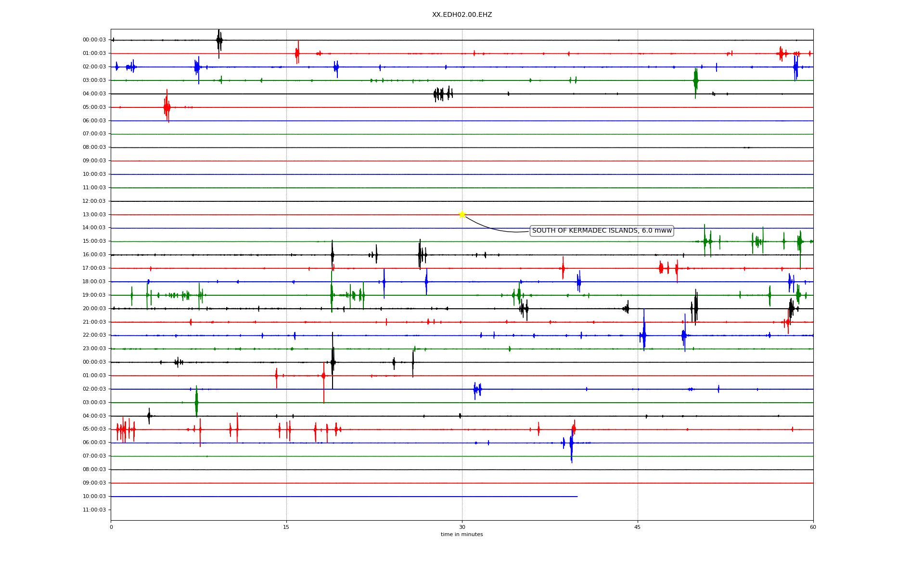Click the XX.EDH02.00.EHZ plot title
Screen dimensions: 924x578
coord(462,15)
